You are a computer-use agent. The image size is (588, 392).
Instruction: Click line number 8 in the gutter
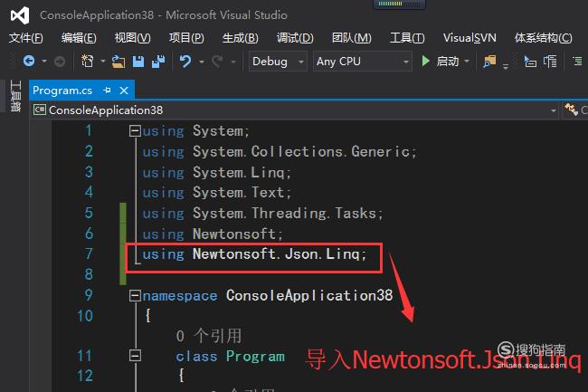89,274
